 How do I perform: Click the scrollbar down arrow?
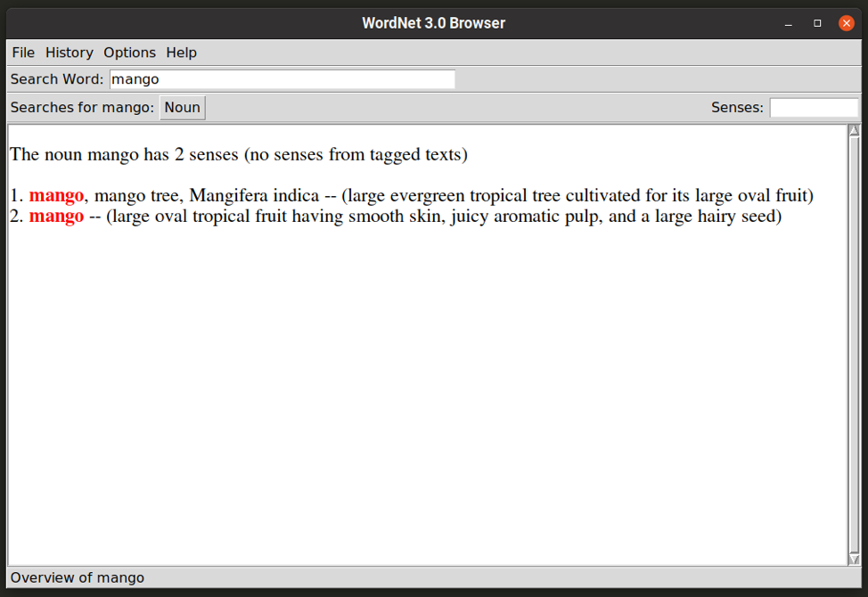point(854,559)
